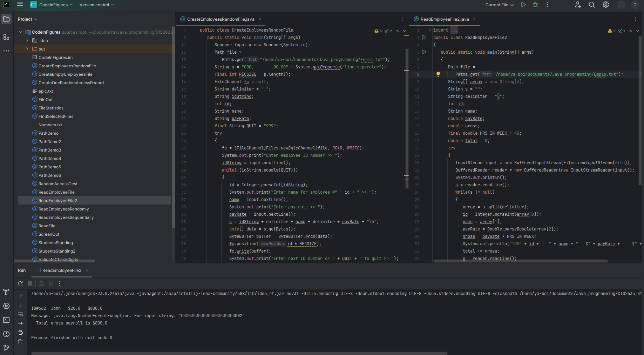This screenshot has width=644, height=355.
Task: Expand the out folder in project tree
Action: [27, 49]
